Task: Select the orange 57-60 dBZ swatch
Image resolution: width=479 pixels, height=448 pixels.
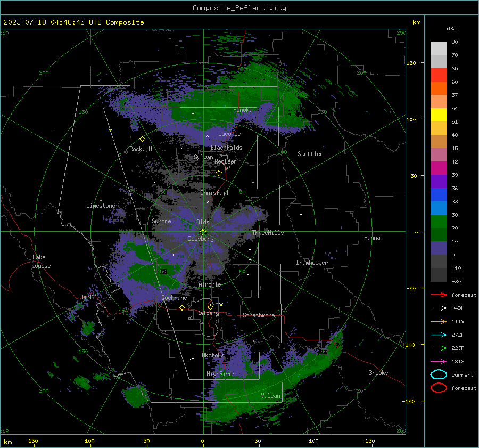Action: click(439, 88)
